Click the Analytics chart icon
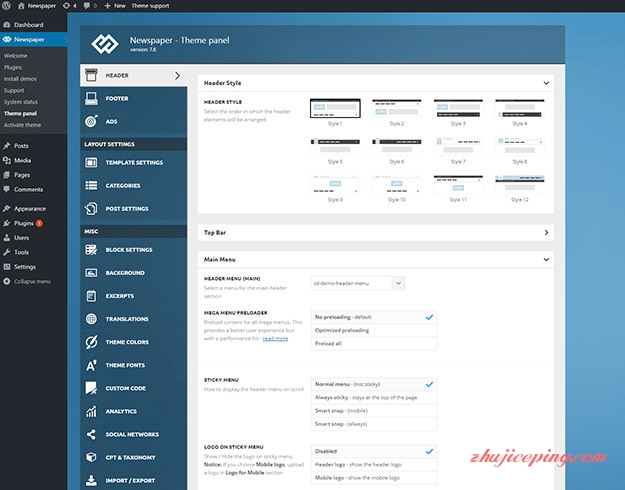This screenshot has width=625, height=490. (91, 411)
